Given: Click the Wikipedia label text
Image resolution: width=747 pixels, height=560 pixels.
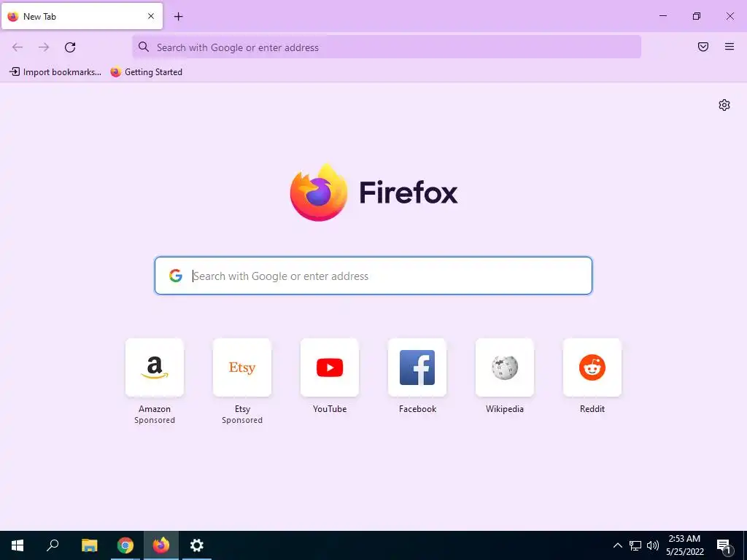Looking at the screenshot, I should [x=505, y=409].
